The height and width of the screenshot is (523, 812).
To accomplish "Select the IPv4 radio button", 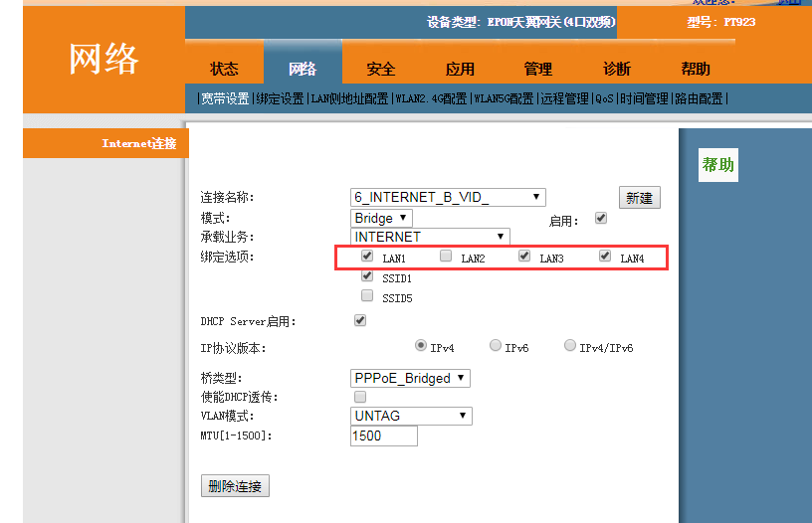I will pyautogui.click(x=421, y=345).
